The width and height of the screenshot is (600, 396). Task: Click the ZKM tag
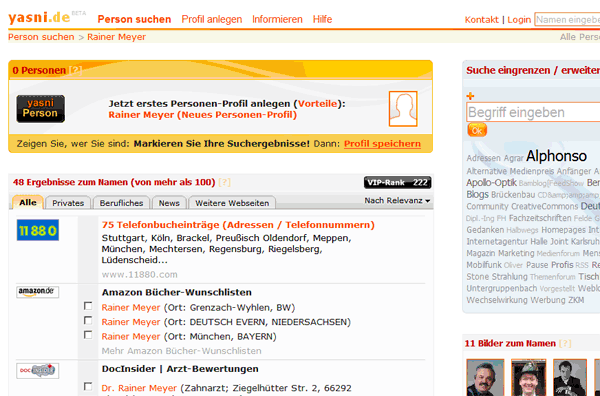click(576, 300)
